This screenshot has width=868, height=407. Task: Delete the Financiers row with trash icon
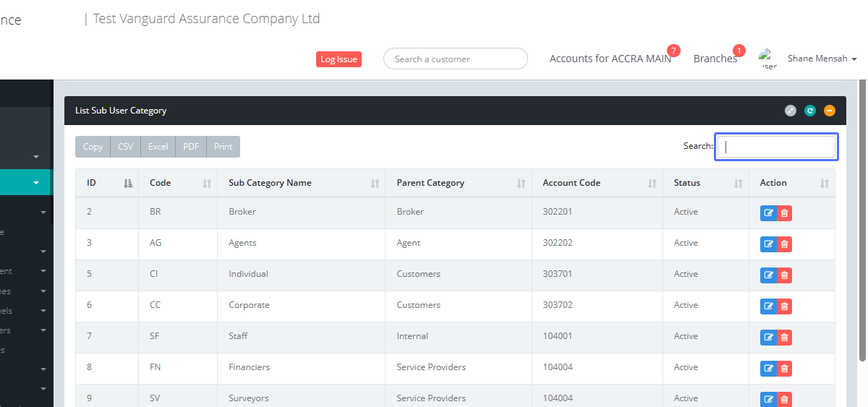[784, 369]
